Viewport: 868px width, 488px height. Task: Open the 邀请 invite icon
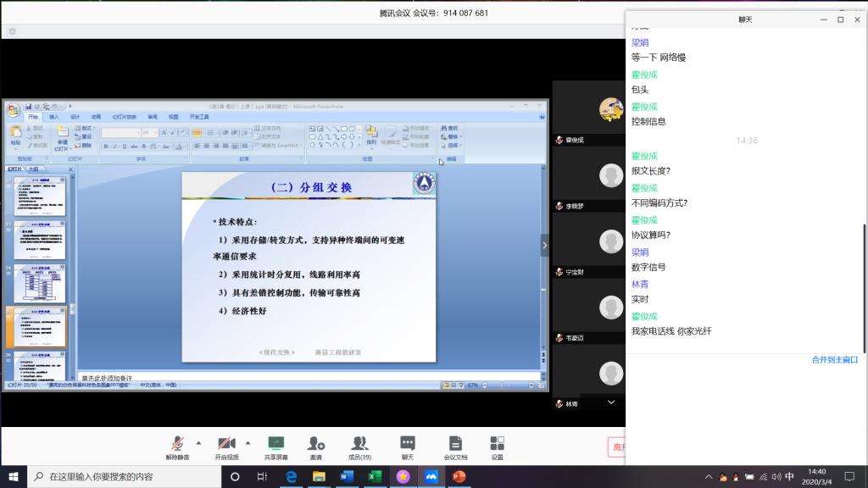point(315,446)
